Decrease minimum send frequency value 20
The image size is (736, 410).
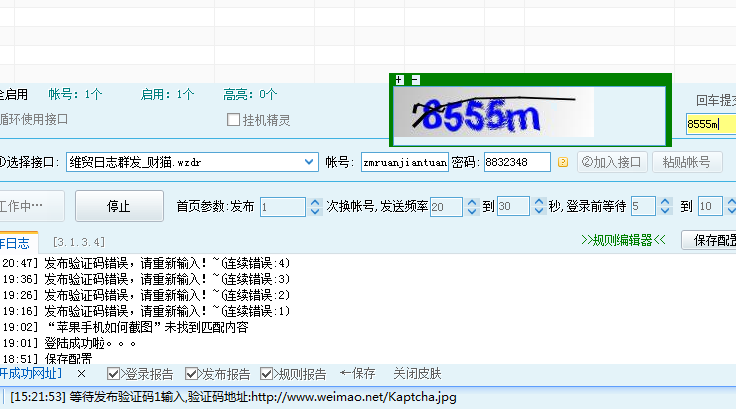(x=472, y=211)
